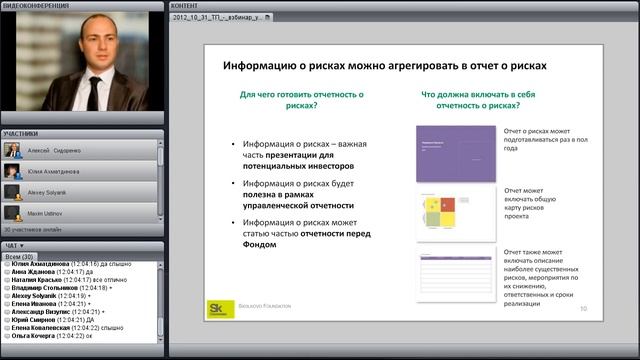Image resolution: width=640 pixels, height=360 pixels.
Task: Click Ольга Кочерга's 'ок' chat message
Action: point(89,336)
